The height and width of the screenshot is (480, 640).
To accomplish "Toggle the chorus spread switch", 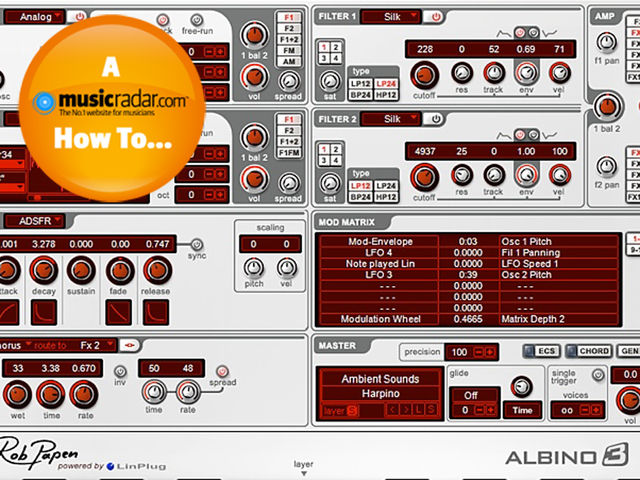I will click(x=222, y=371).
